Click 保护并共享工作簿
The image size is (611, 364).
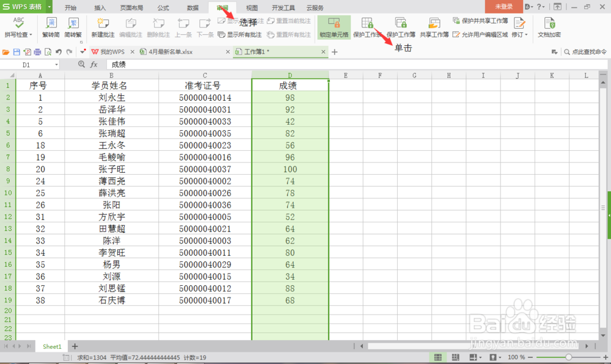pos(480,21)
